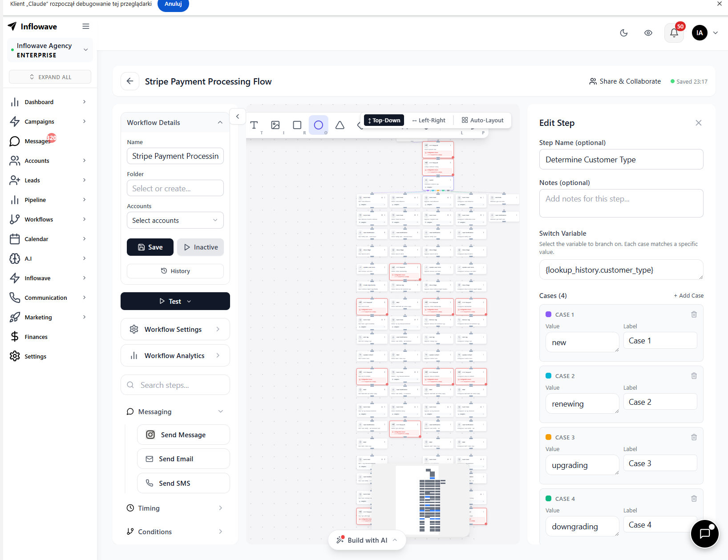Click the Folder select field

175,188
